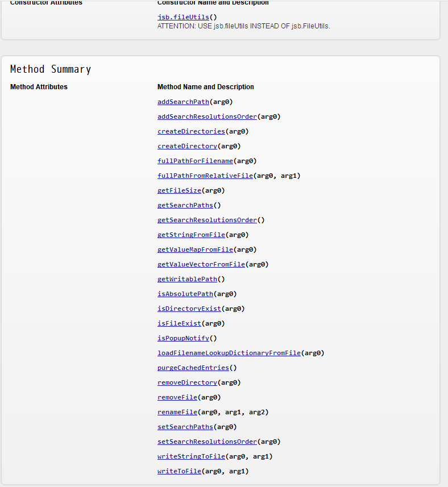Open the writeStringToFile method link
The width and height of the screenshot is (448, 487).
click(191, 456)
